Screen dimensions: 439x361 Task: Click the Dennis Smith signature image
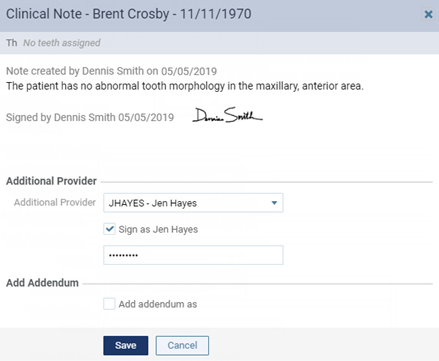(x=227, y=115)
